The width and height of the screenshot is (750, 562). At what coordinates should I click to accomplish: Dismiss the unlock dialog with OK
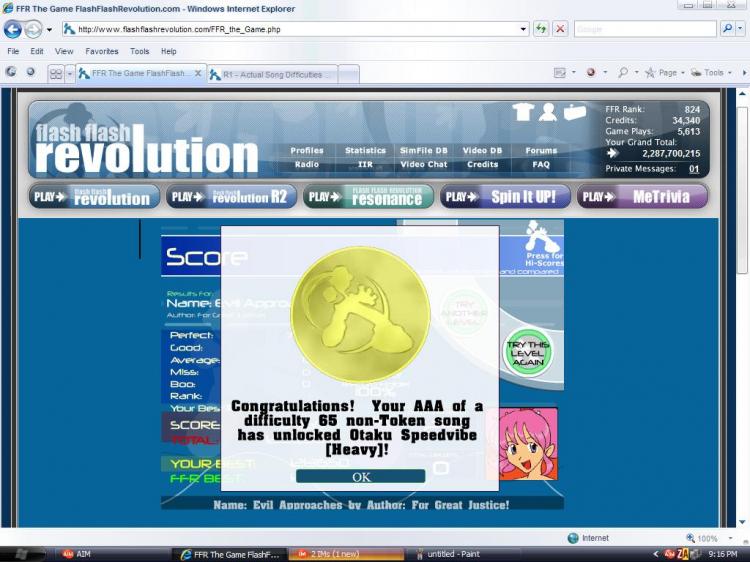(x=361, y=476)
